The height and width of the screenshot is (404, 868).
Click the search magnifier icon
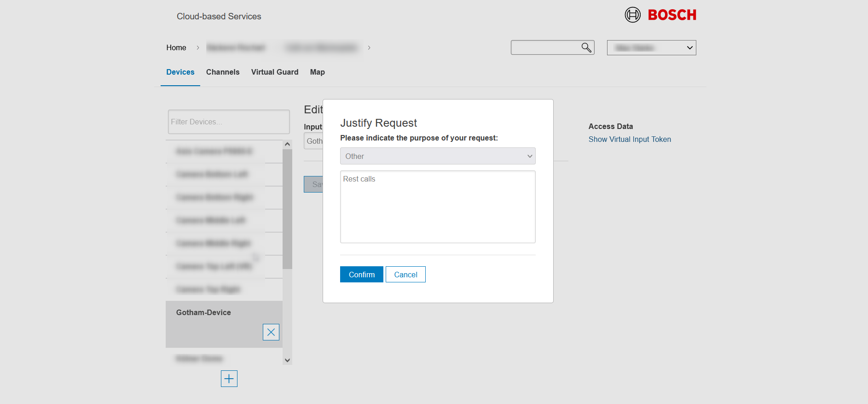coord(586,47)
